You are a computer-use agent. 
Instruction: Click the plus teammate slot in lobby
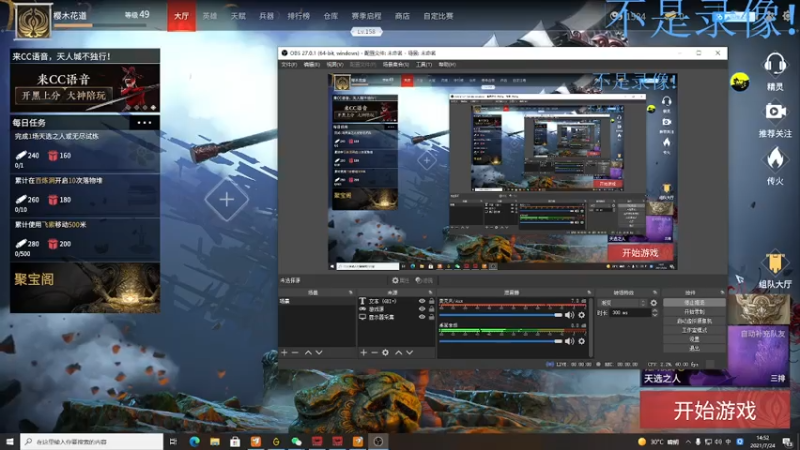coord(227,199)
